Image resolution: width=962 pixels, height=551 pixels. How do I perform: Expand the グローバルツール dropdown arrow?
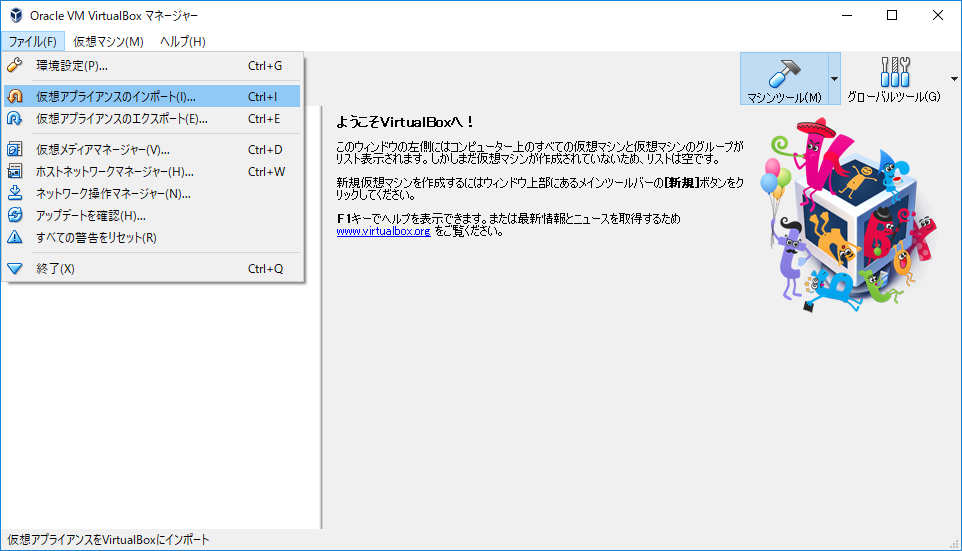(x=954, y=79)
